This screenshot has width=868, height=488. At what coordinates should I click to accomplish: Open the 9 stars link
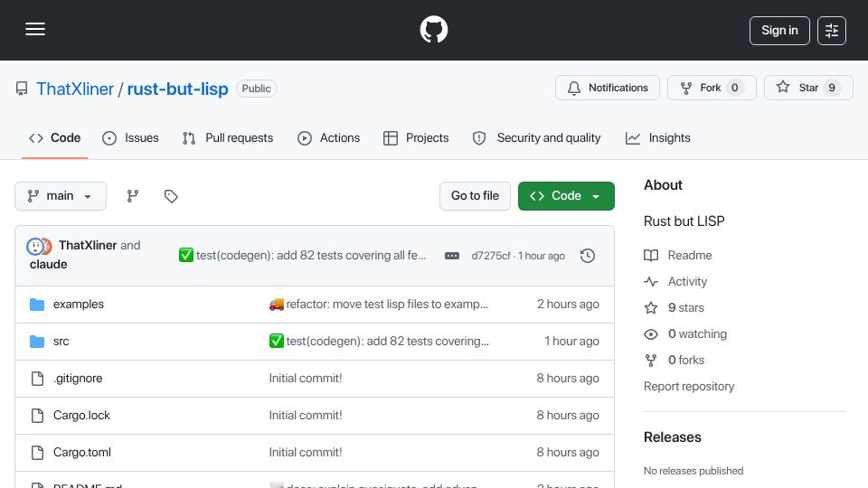tap(675, 307)
